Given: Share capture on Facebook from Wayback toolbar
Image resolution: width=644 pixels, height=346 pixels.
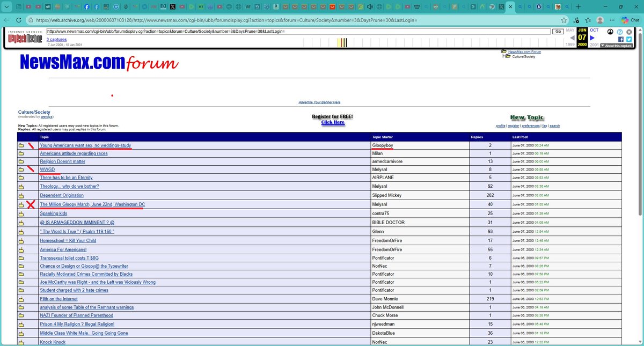Looking at the screenshot, I should click(620, 39).
